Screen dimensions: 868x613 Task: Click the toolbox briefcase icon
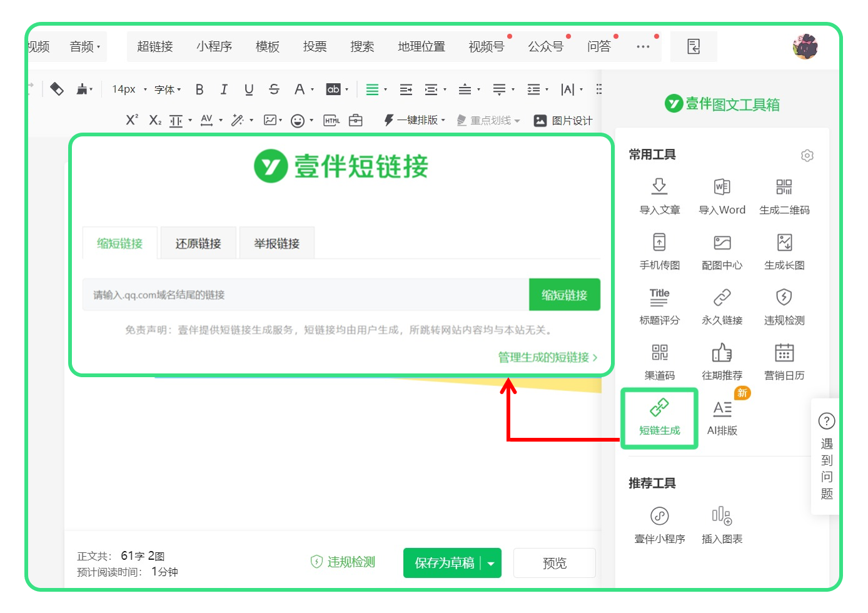click(356, 120)
